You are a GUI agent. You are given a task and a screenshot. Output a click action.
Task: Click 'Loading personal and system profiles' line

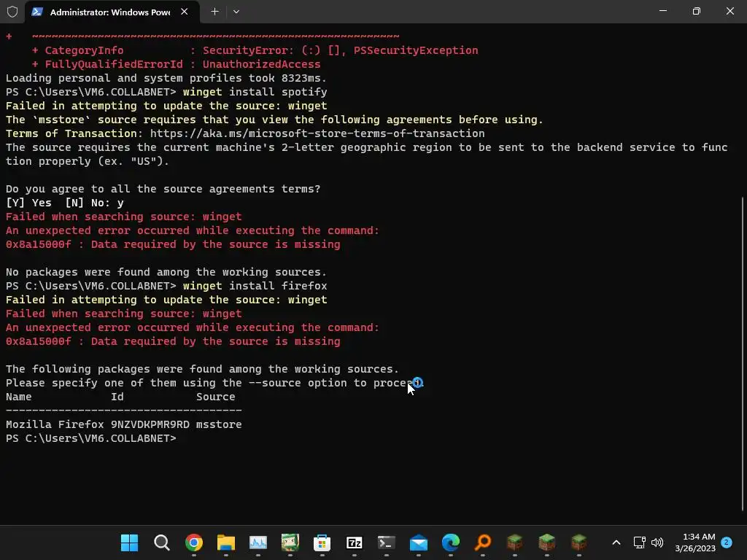point(166,78)
